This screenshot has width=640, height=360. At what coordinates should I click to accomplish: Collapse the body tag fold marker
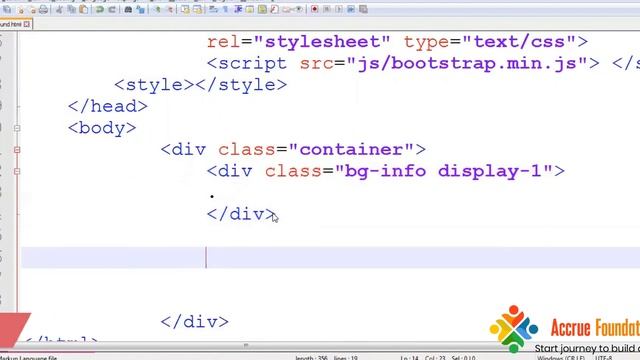click(x=17, y=128)
